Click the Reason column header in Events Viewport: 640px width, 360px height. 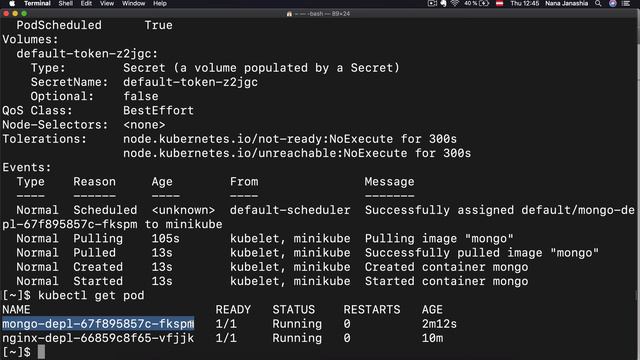(x=94, y=182)
